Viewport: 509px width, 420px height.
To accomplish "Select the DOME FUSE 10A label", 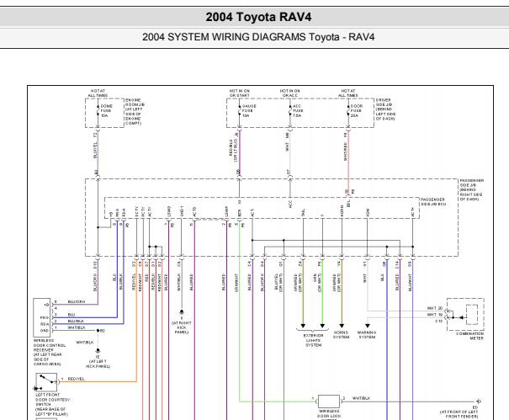I will point(107,111).
